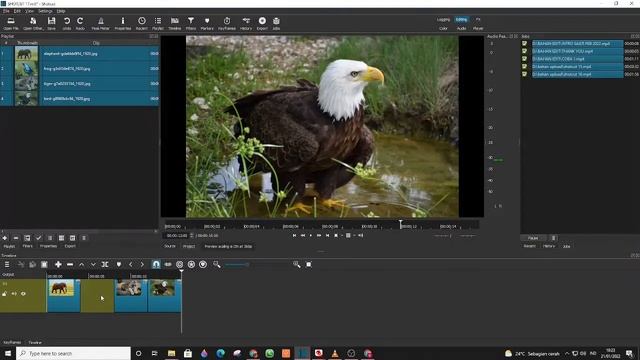
Task: Save the project with the Save icon
Action: [51, 23]
